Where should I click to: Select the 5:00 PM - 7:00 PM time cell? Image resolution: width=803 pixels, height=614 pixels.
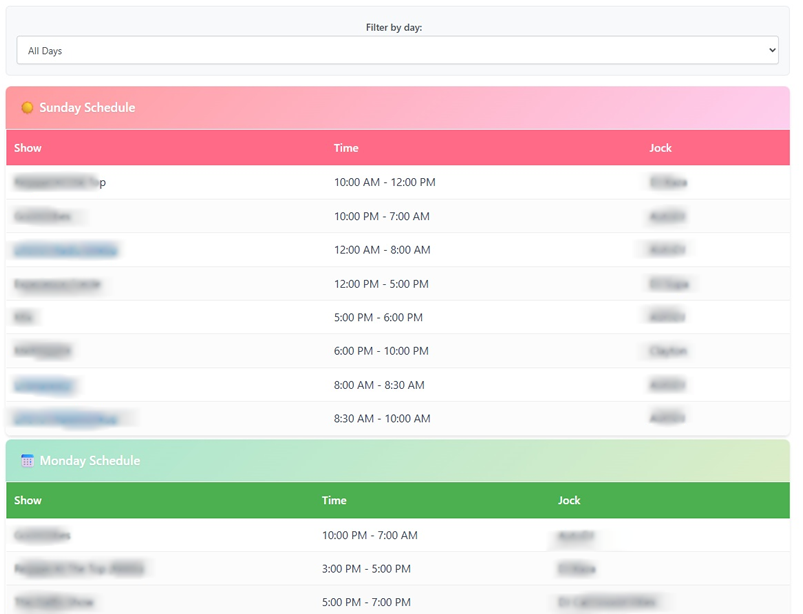tap(366, 602)
